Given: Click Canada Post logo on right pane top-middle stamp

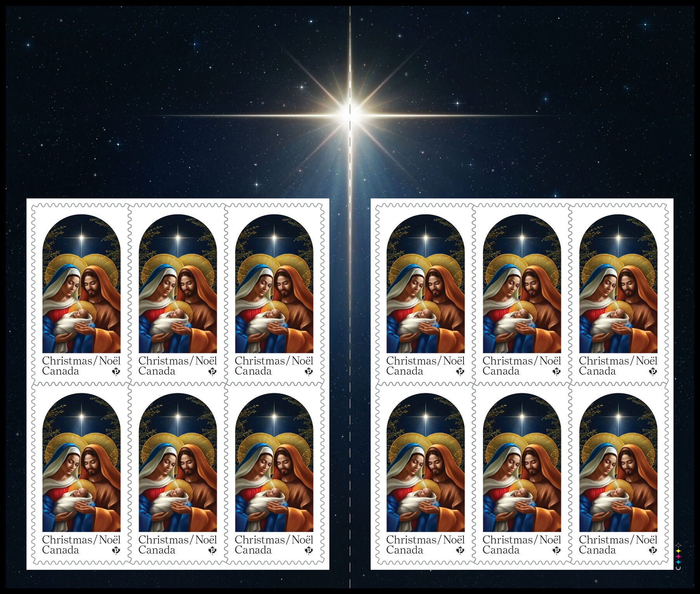Looking at the screenshot, I should tap(557, 372).
